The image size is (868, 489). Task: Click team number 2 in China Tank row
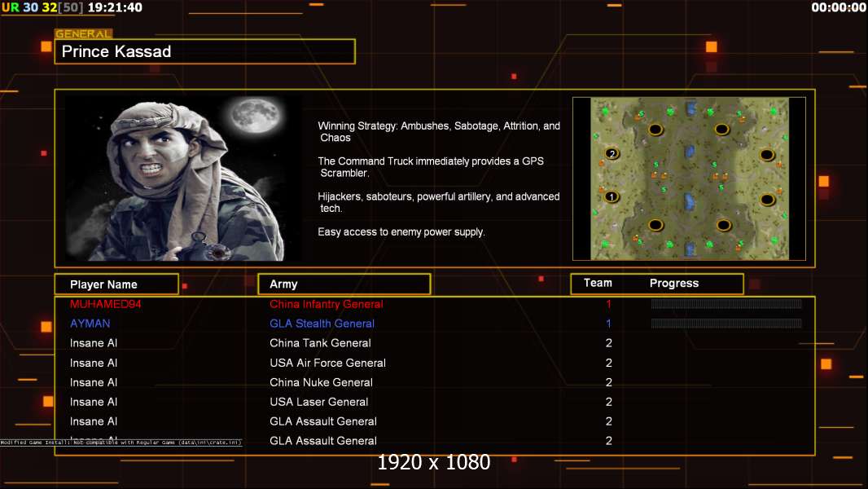coord(609,343)
